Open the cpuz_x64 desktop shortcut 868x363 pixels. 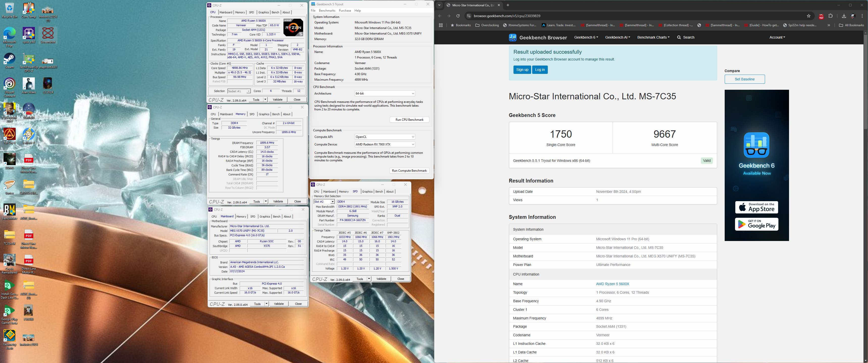(x=29, y=35)
